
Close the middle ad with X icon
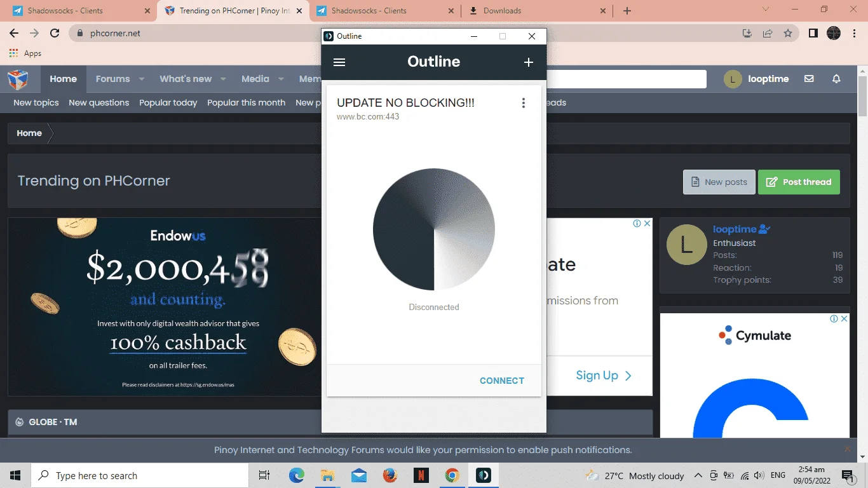[648, 223]
